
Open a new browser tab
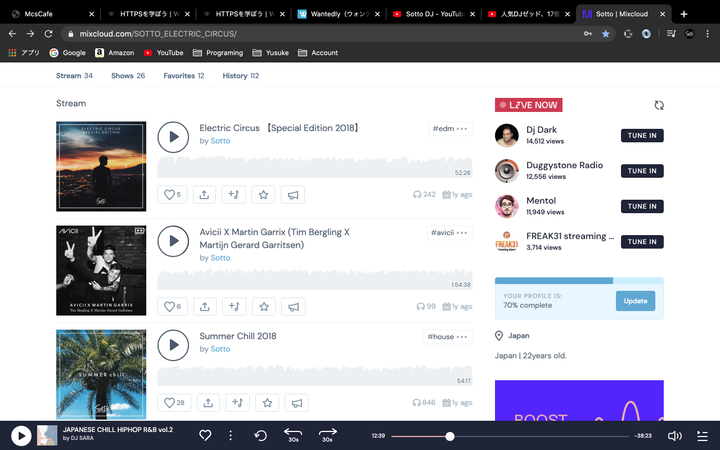(x=684, y=14)
